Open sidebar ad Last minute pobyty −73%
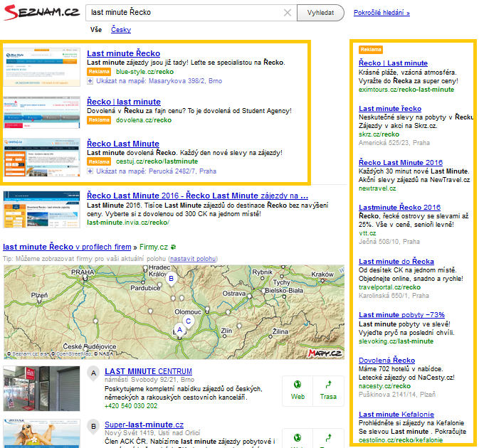This screenshot has height=448, width=479. (401, 315)
